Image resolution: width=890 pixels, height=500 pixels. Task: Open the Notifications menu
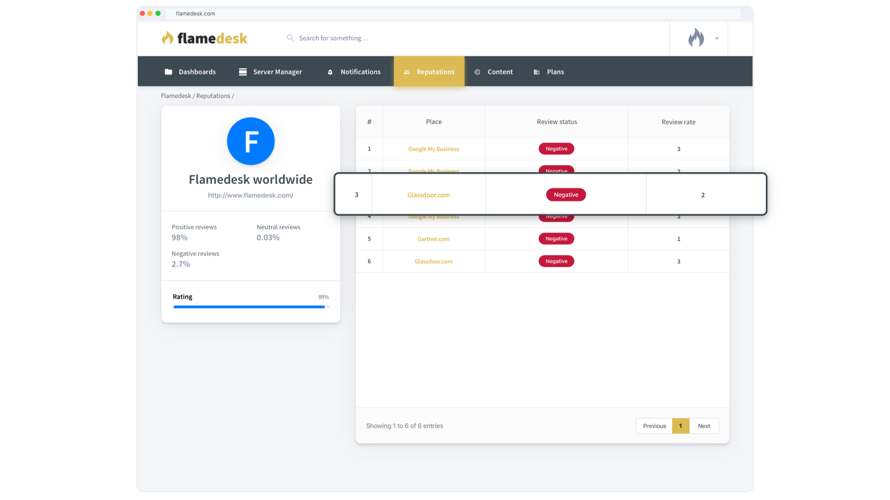coord(354,72)
